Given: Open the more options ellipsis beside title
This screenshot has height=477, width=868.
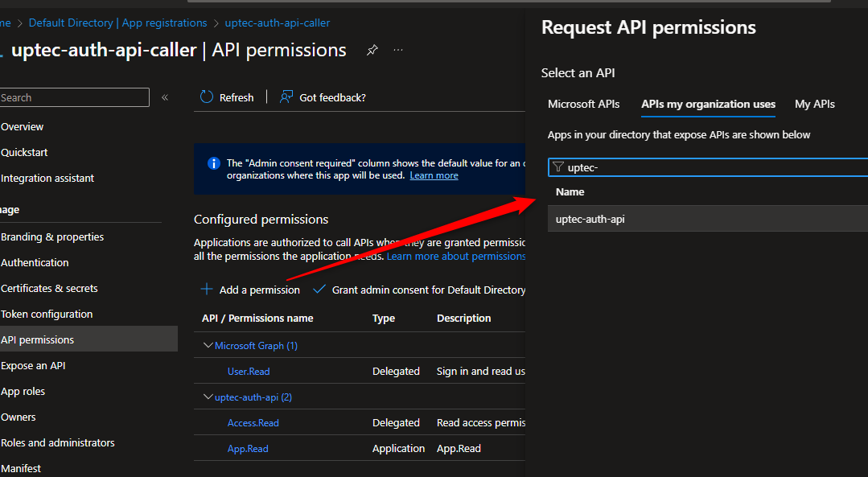Looking at the screenshot, I should coord(398,50).
